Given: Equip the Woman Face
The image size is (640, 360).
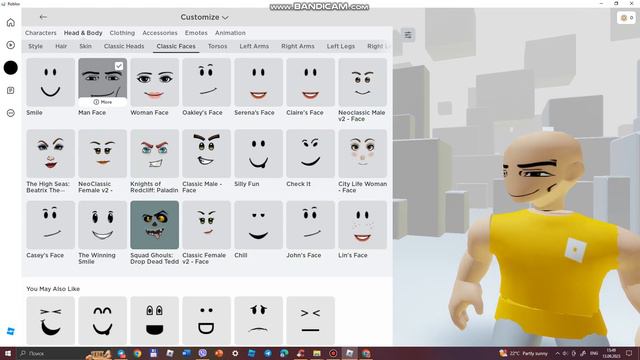Looking at the screenshot, I should click(x=154, y=82).
